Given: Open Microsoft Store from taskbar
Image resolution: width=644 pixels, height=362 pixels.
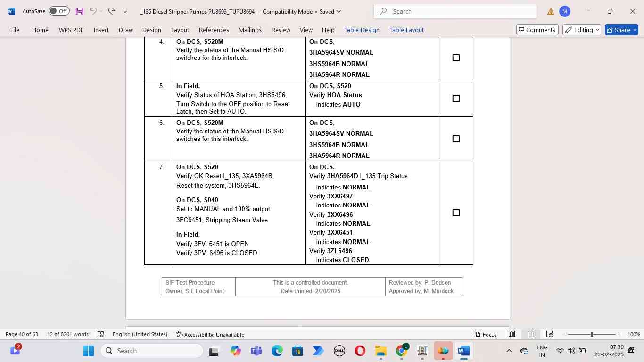Looking at the screenshot, I should [x=297, y=351].
